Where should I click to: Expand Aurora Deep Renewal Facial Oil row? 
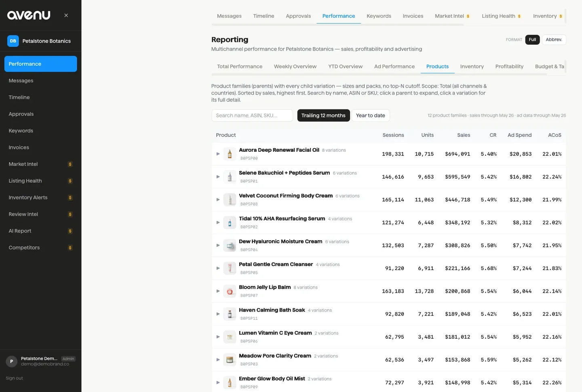click(218, 154)
